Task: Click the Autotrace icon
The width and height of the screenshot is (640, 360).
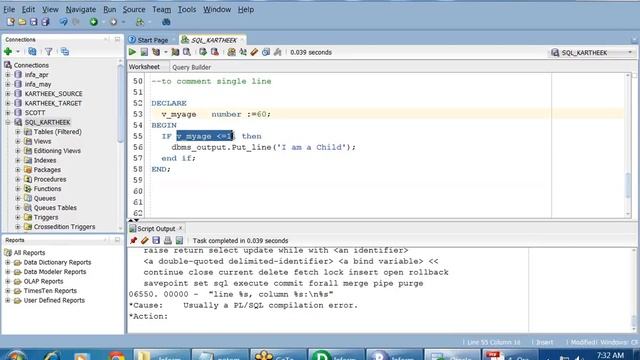Action: pyautogui.click(x=175, y=52)
